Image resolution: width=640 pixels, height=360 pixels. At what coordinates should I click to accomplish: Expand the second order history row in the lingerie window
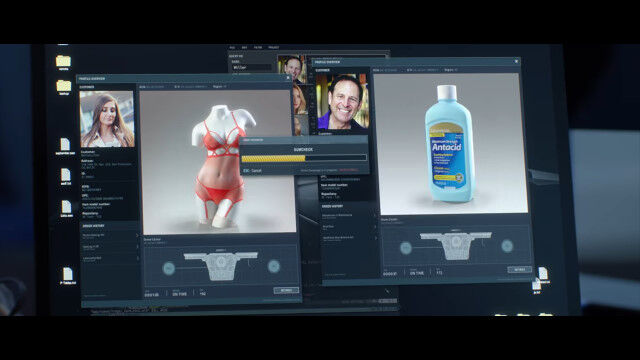click(x=110, y=247)
